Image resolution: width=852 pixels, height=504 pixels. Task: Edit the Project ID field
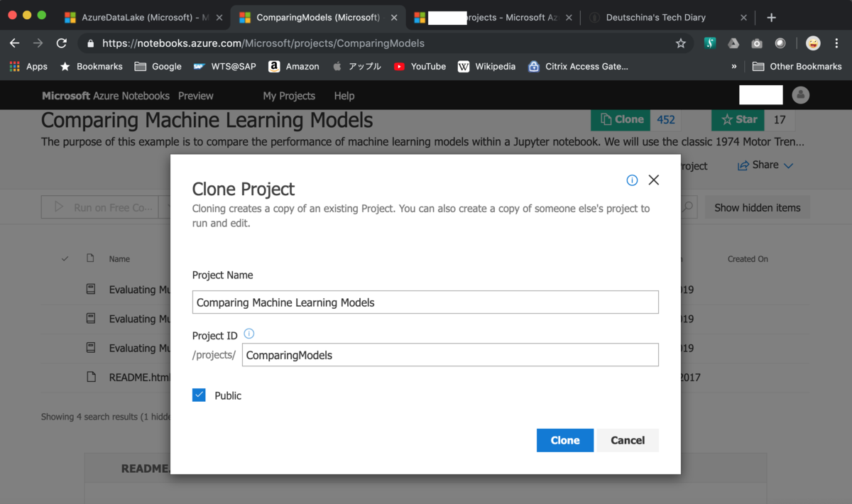[450, 355]
